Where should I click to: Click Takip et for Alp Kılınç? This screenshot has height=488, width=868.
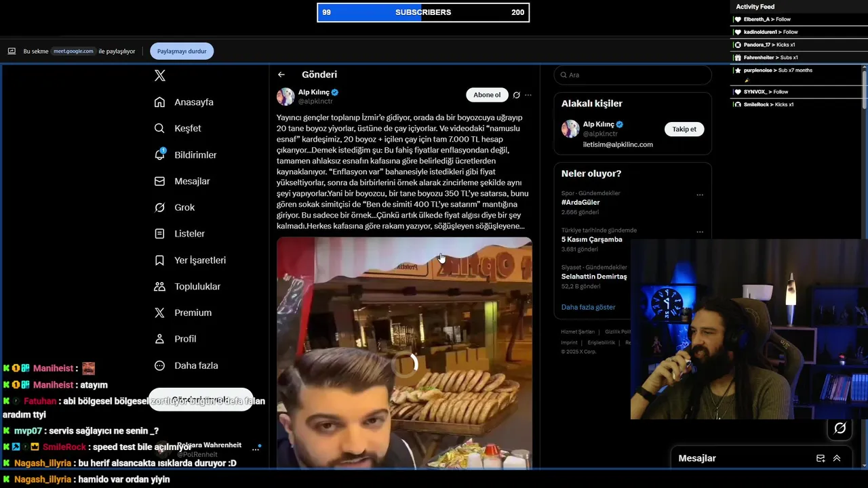684,129
